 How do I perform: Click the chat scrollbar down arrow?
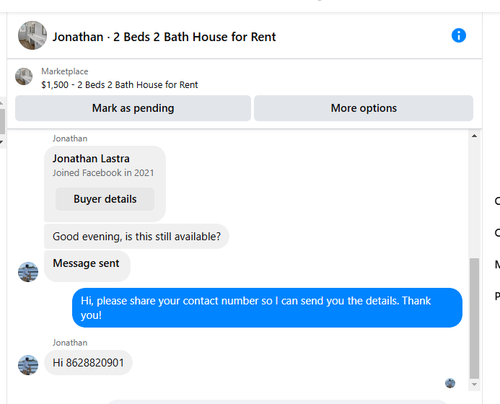pyautogui.click(x=474, y=384)
